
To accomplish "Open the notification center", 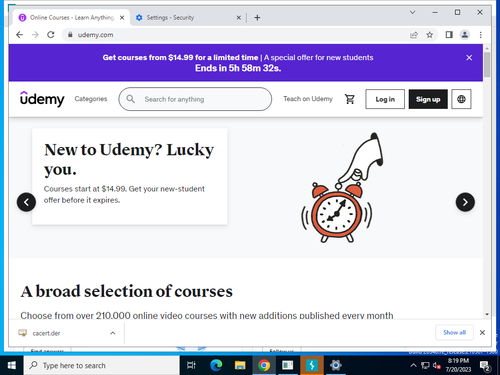I will [x=485, y=366].
